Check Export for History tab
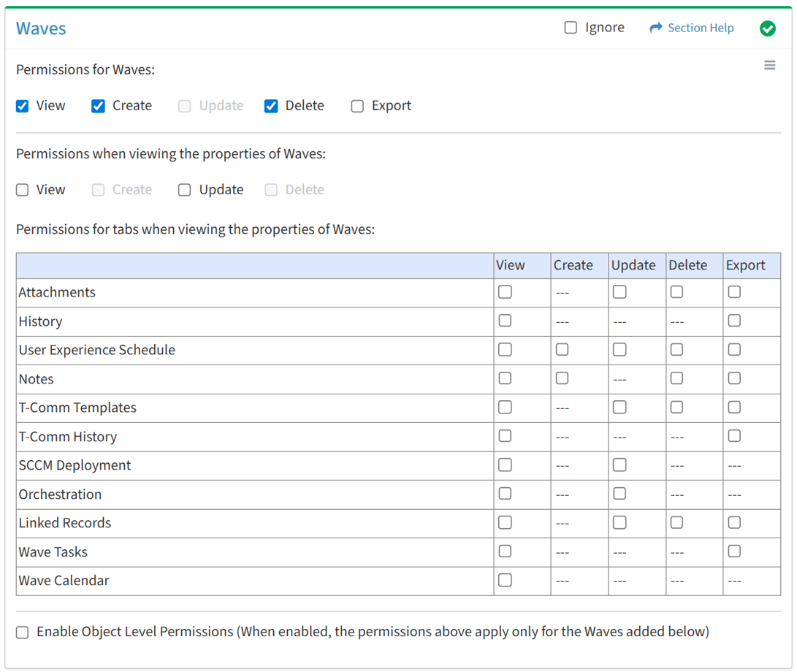 pos(734,321)
